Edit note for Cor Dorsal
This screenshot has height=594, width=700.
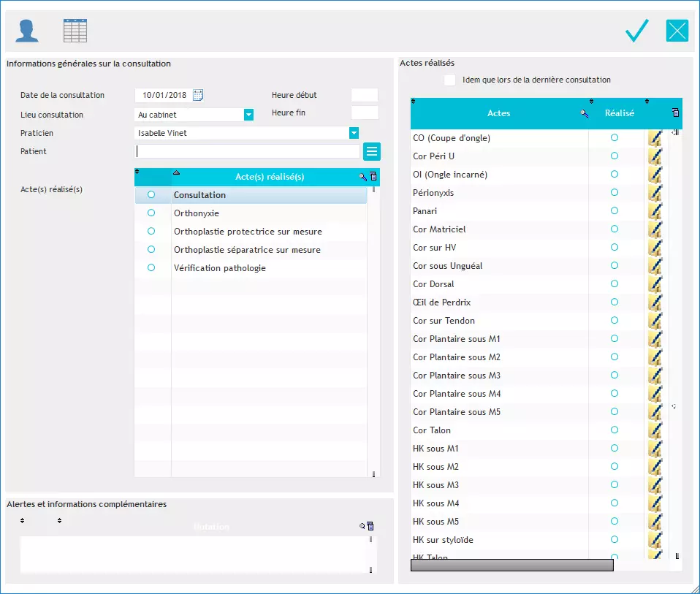tap(655, 284)
